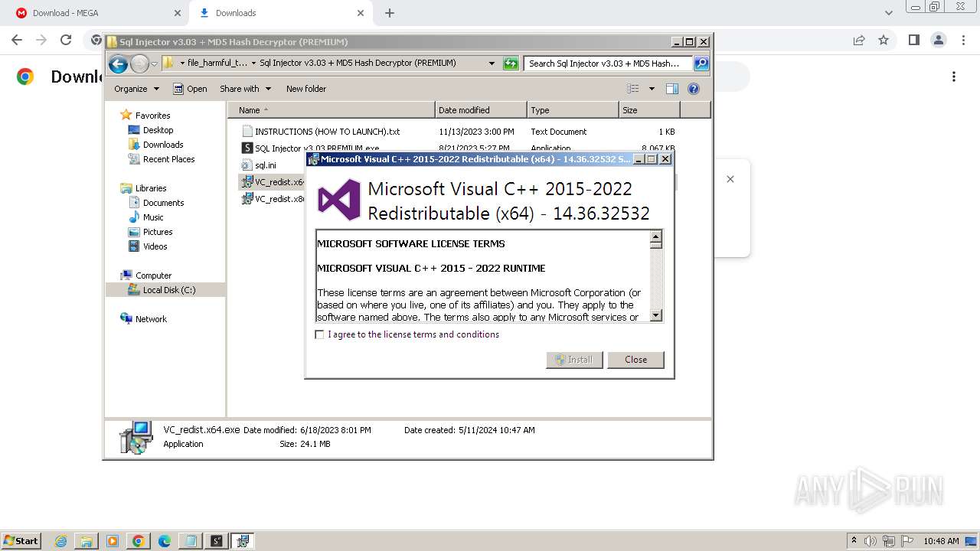Click the green refresh button in Explorer address bar

tap(511, 64)
